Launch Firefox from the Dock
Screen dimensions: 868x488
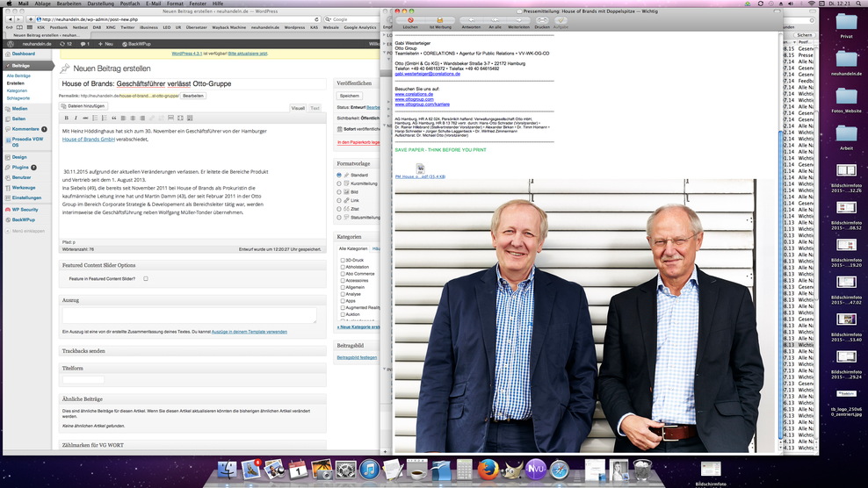coord(488,470)
